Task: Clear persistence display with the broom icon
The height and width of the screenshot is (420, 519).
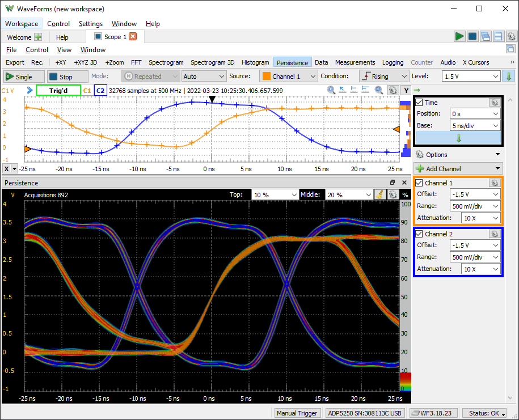Action: pos(379,194)
